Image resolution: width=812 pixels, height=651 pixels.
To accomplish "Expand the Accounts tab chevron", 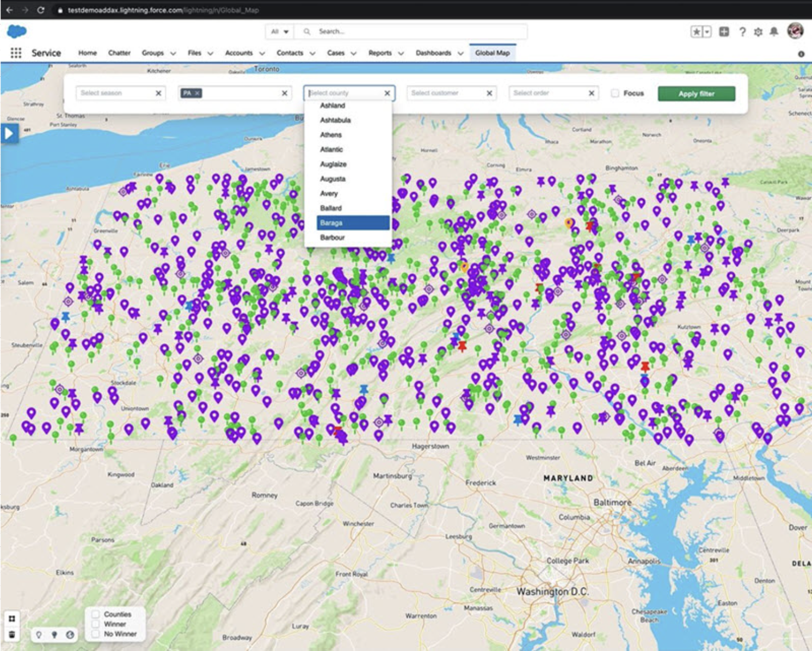I will click(262, 53).
